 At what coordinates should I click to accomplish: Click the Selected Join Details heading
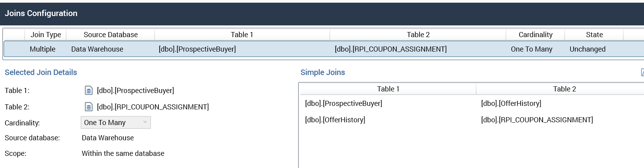pos(41,72)
